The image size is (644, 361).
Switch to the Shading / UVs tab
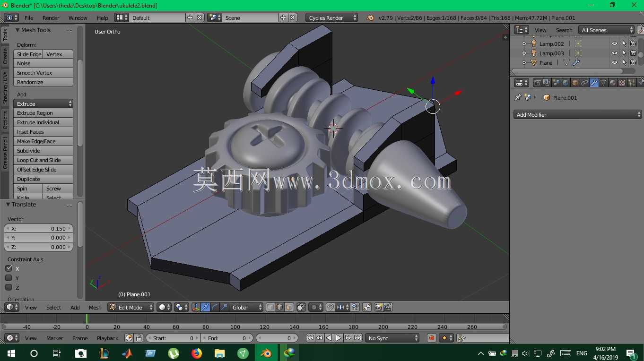pyautogui.click(x=5, y=87)
